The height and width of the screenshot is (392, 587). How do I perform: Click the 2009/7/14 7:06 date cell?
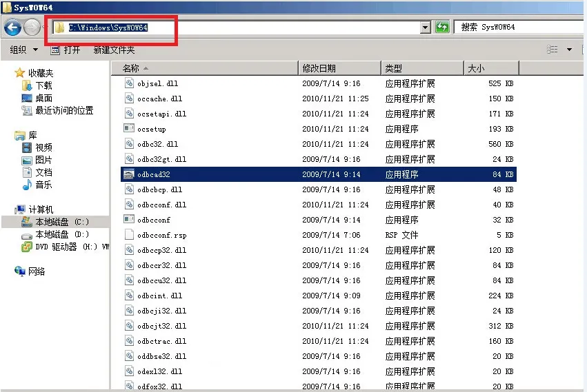(x=331, y=235)
